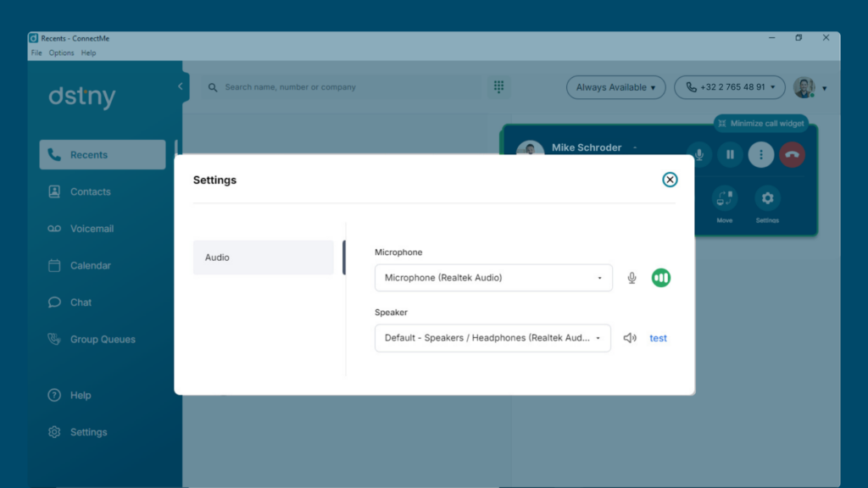The width and height of the screenshot is (868, 488).
Task: Open the File menu
Action: click(36, 53)
